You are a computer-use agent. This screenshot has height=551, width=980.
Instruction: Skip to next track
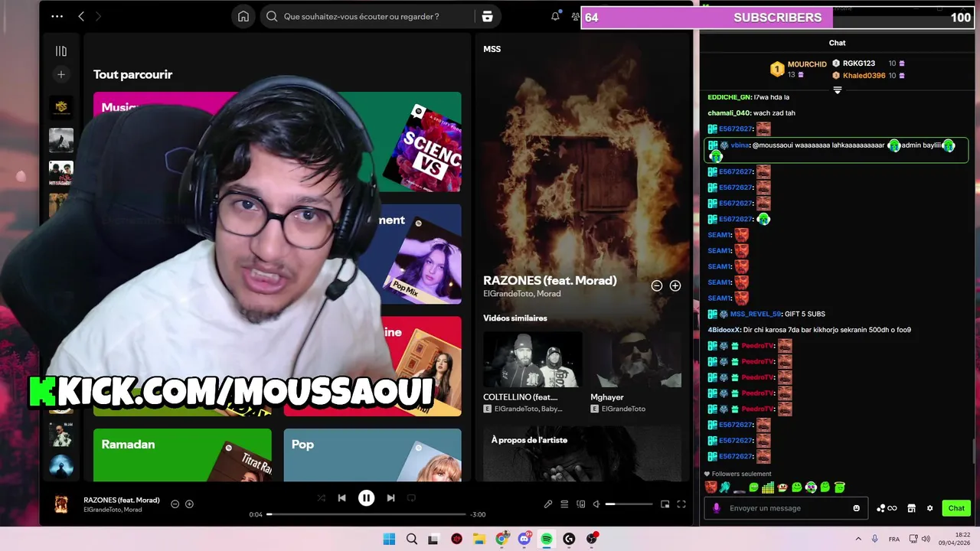[390, 498]
